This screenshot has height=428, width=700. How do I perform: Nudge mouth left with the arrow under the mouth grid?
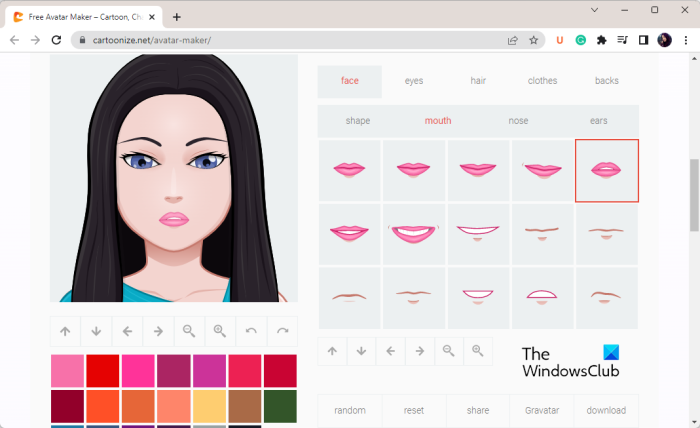(x=391, y=351)
